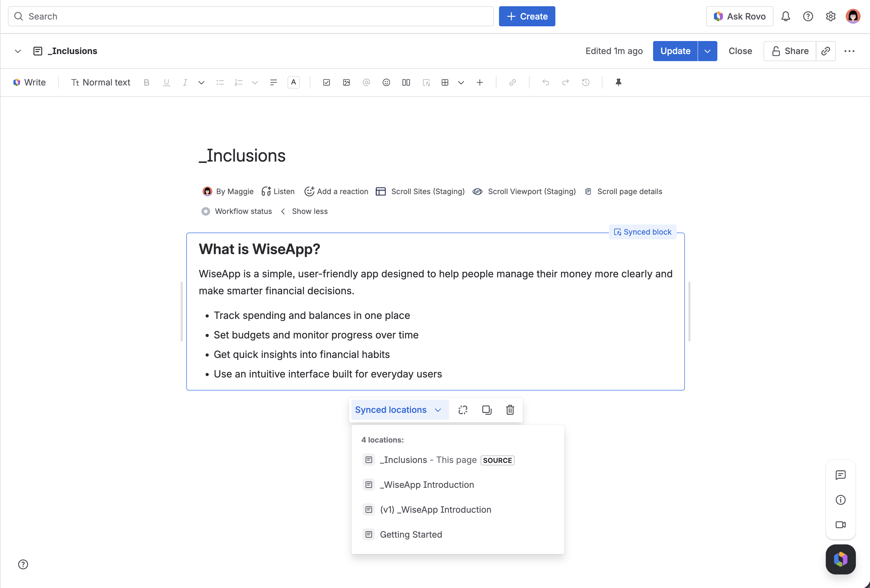Insert a column layout
Screen dimensions: 870x588
click(x=406, y=82)
